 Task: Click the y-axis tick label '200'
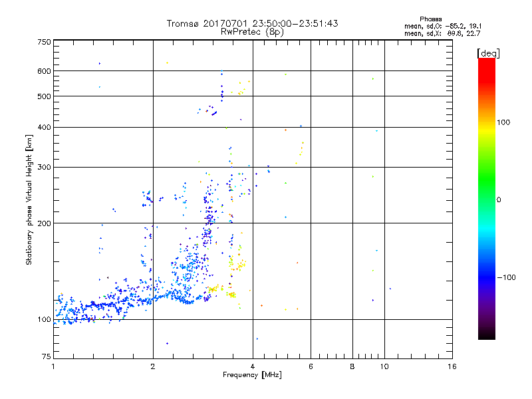(x=44, y=223)
